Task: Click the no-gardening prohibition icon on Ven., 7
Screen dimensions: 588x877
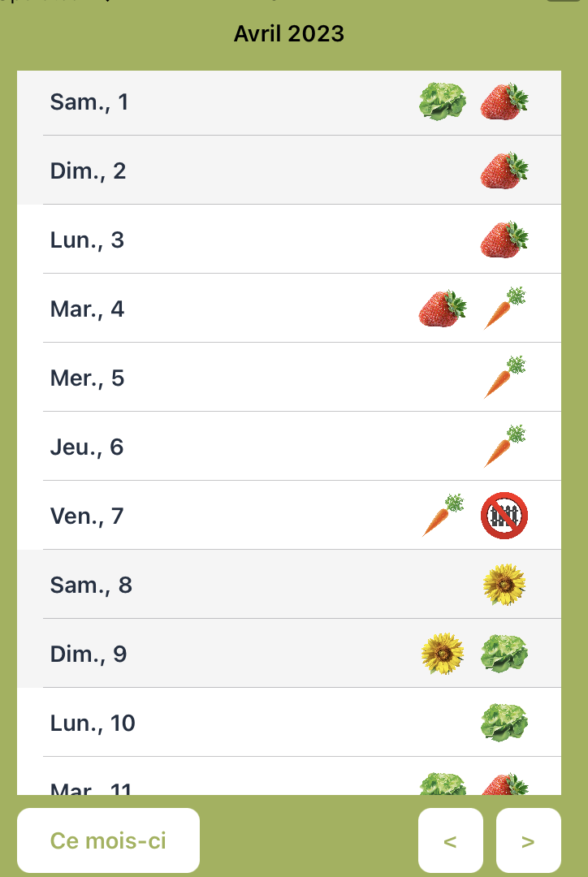Action: 504,516
